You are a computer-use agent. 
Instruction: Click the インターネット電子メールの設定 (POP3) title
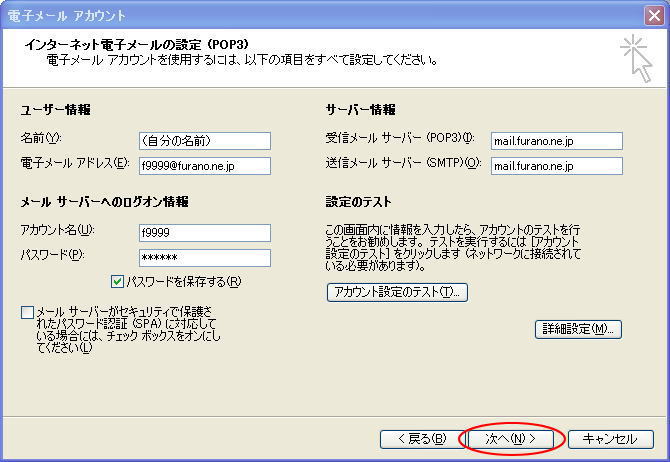pos(137,44)
